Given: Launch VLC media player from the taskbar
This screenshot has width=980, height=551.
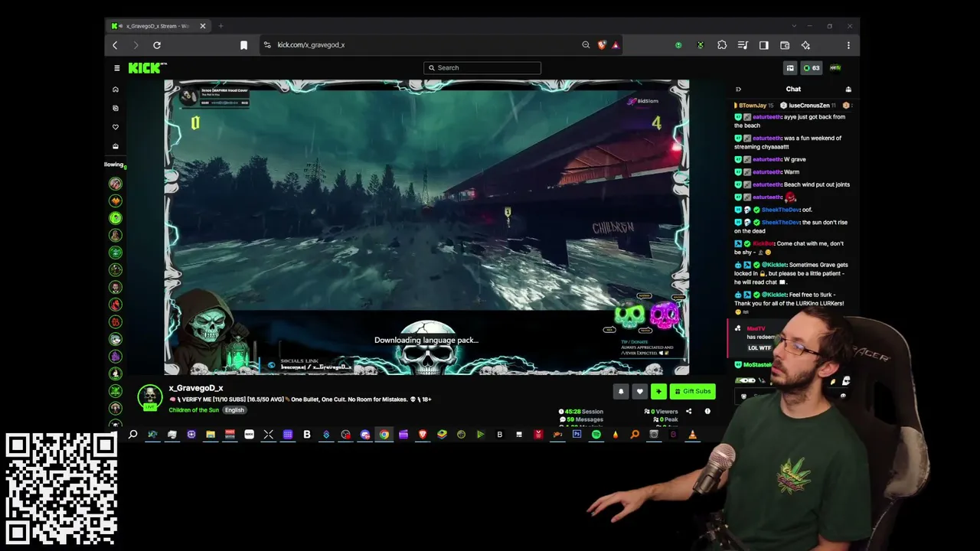Looking at the screenshot, I should tap(692, 435).
